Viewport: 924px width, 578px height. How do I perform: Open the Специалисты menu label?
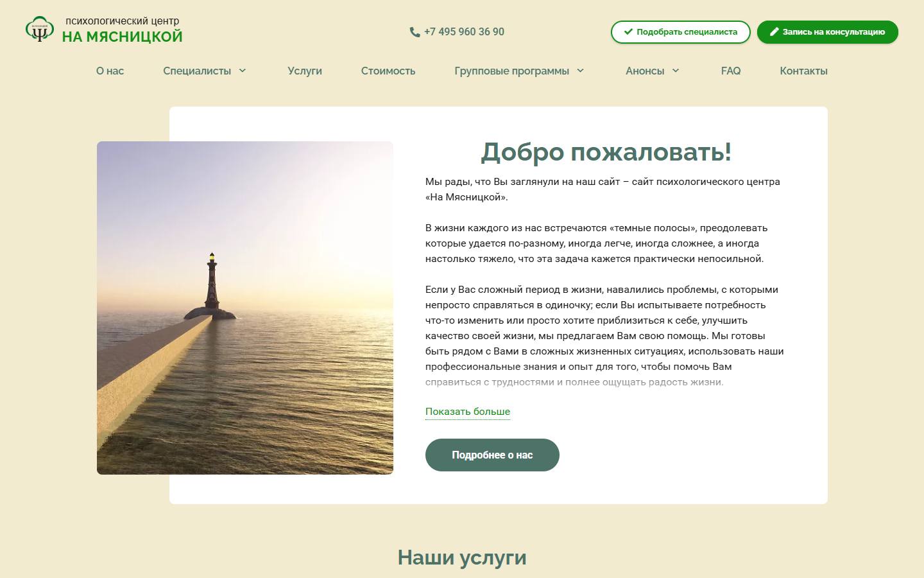tap(197, 71)
